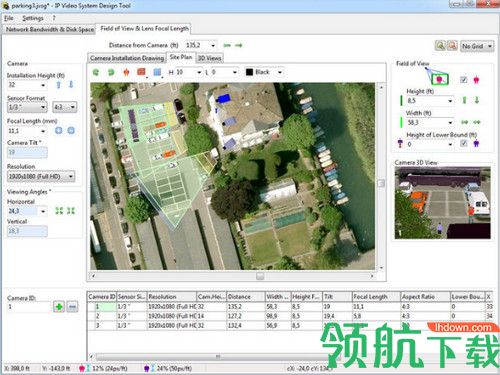Click the Focal Length column header
Image resolution: width=500 pixels, height=375 pixels.
[376, 297]
